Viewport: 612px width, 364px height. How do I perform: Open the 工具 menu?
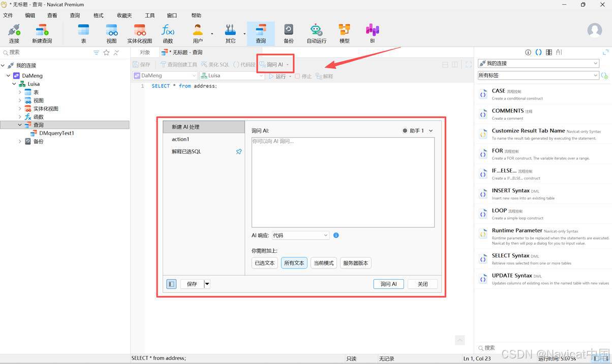point(150,16)
